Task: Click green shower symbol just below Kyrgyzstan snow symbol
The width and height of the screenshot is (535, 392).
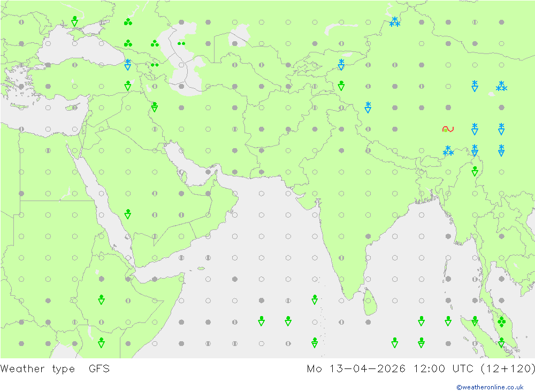Action: [341, 86]
